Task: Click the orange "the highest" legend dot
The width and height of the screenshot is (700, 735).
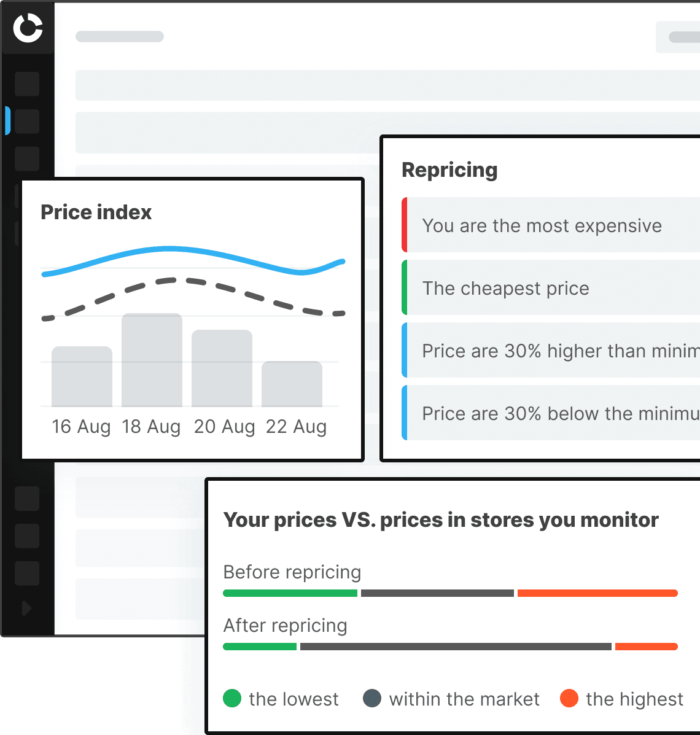Action: coord(569,698)
